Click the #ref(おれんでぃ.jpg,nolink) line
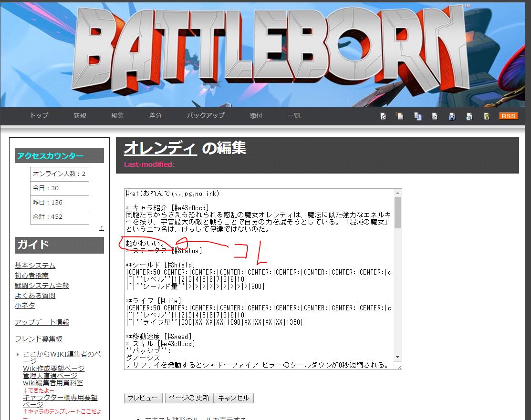This screenshot has width=531, height=420. tap(172, 194)
